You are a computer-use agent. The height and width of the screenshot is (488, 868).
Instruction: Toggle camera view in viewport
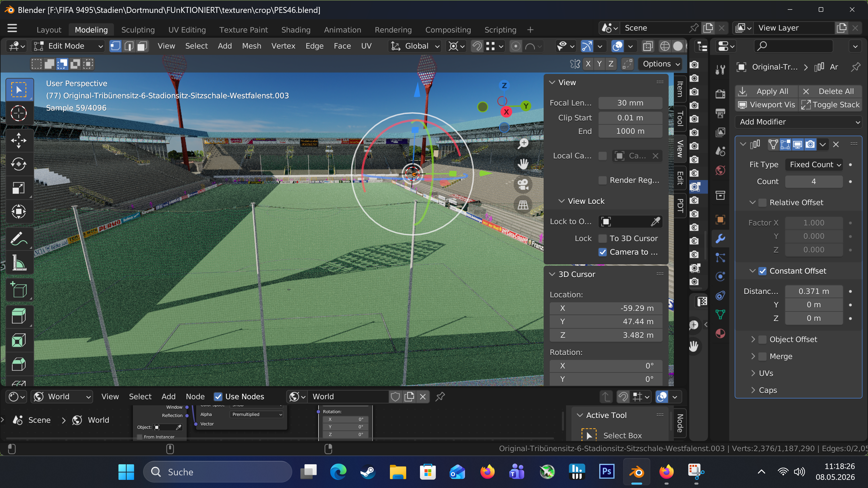(x=523, y=184)
